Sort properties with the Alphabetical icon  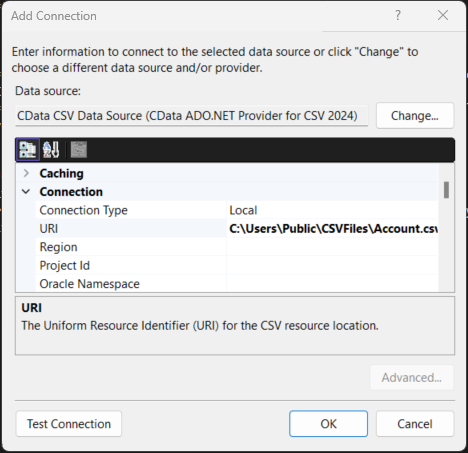coord(51,150)
